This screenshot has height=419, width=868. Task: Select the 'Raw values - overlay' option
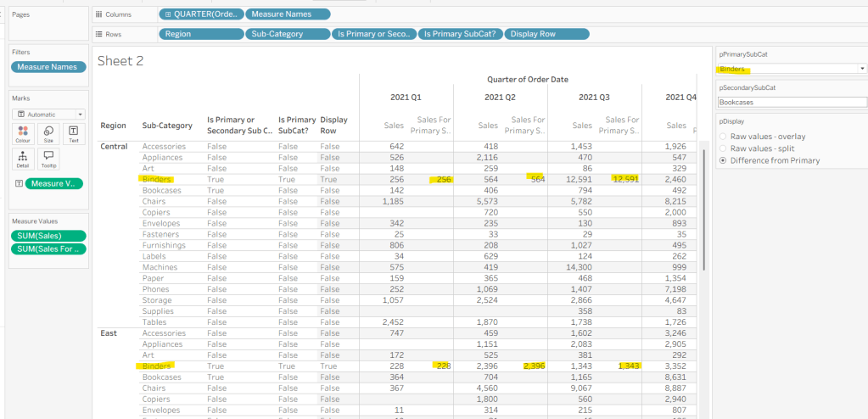pos(764,136)
